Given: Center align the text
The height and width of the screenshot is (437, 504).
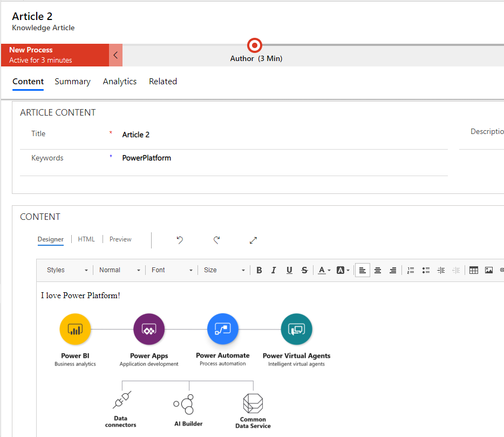Looking at the screenshot, I should tap(378, 270).
